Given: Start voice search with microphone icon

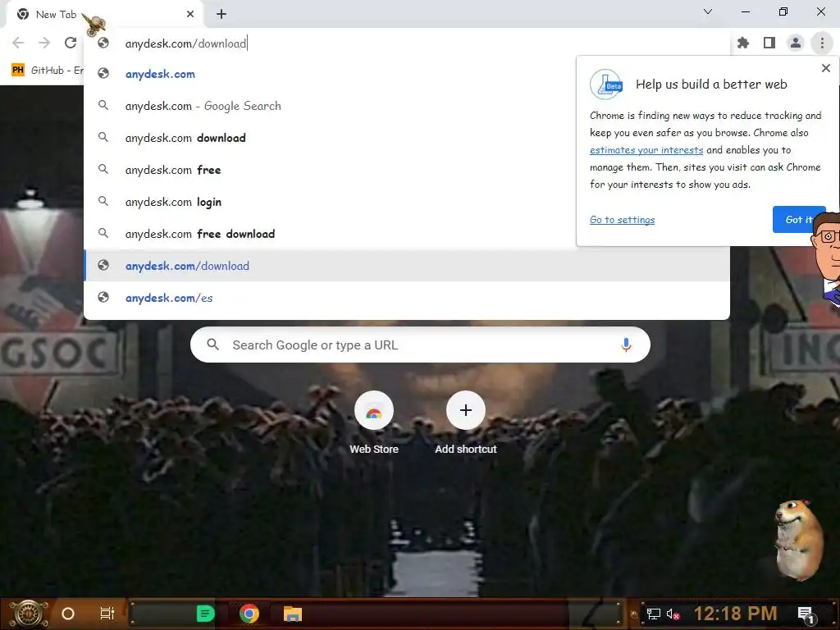Looking at the screenshot, I should [x=626, y=345].
